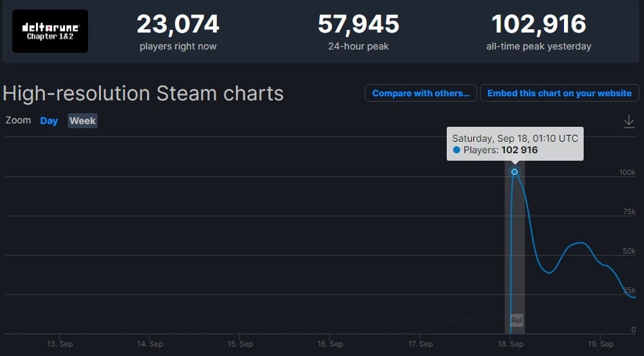The height and width of the screenshot is (356, 644).
Task: Click the 100k y-axis label
Action: pos(627,172)
